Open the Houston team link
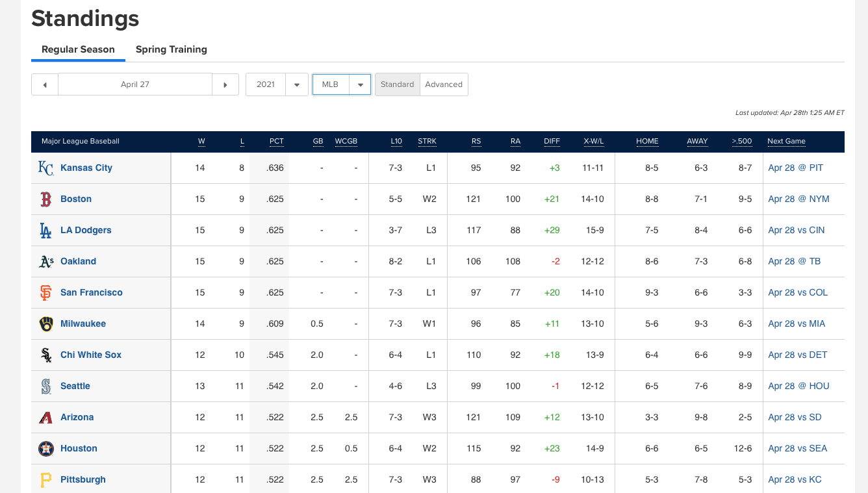This screenshot has width=868, height=493. tap(79, 448)
